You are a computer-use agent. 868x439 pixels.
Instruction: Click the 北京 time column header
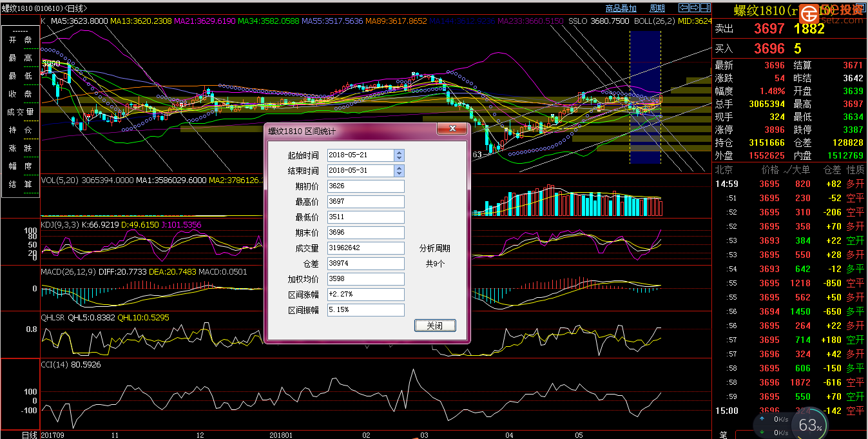click(x=724, y=170)
